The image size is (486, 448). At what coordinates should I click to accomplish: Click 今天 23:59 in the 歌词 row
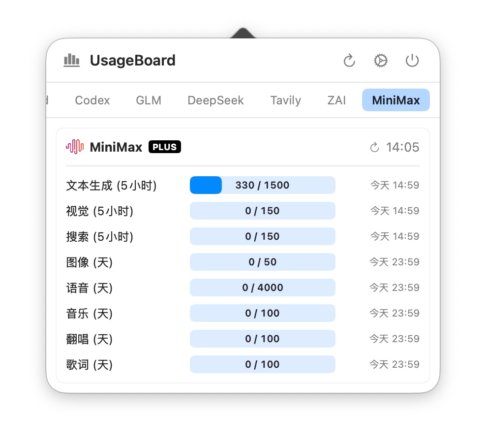tap(395, 364)
